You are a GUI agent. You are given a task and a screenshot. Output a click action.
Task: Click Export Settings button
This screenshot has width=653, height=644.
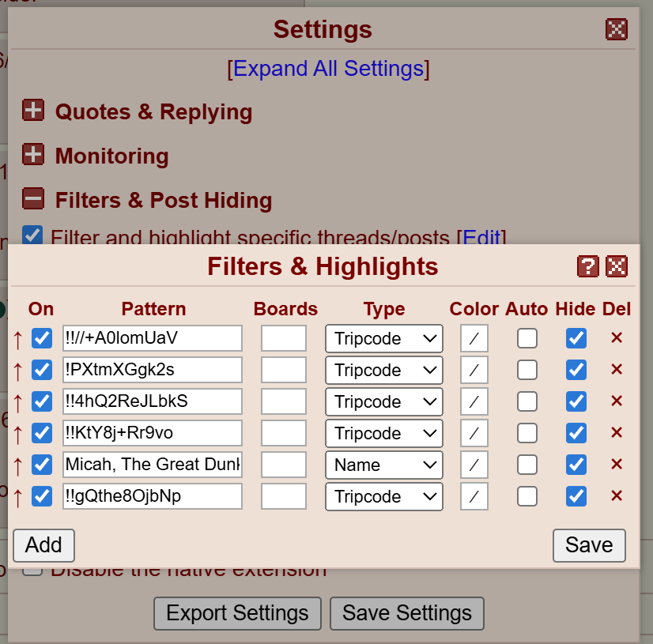(x=237, y=613)
